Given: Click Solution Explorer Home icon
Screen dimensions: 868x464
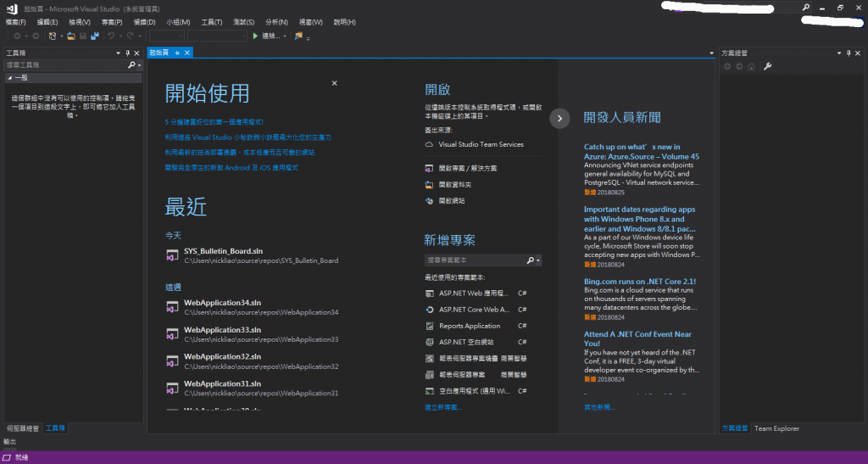Looking at the screenshot, I should tap(751, 66).
